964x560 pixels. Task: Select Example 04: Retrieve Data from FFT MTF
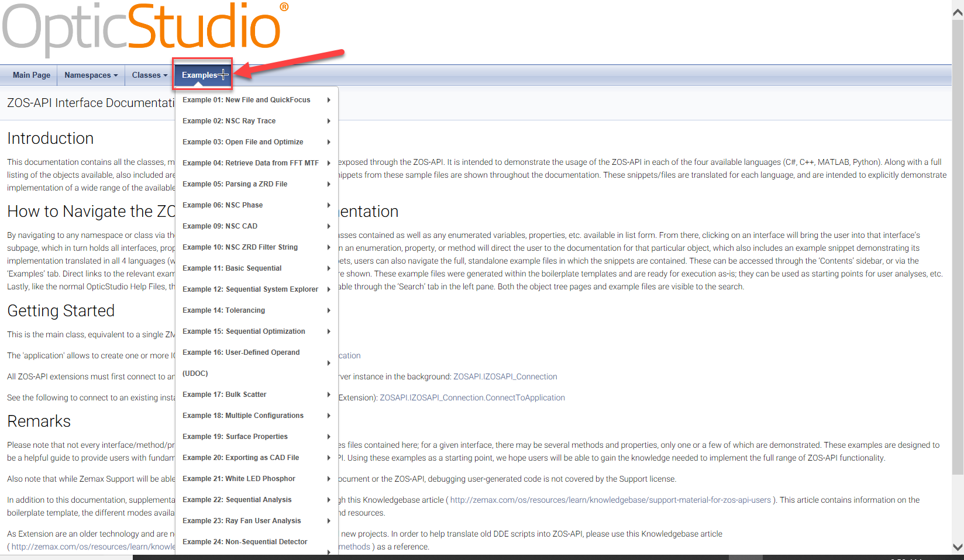(257, 163)
